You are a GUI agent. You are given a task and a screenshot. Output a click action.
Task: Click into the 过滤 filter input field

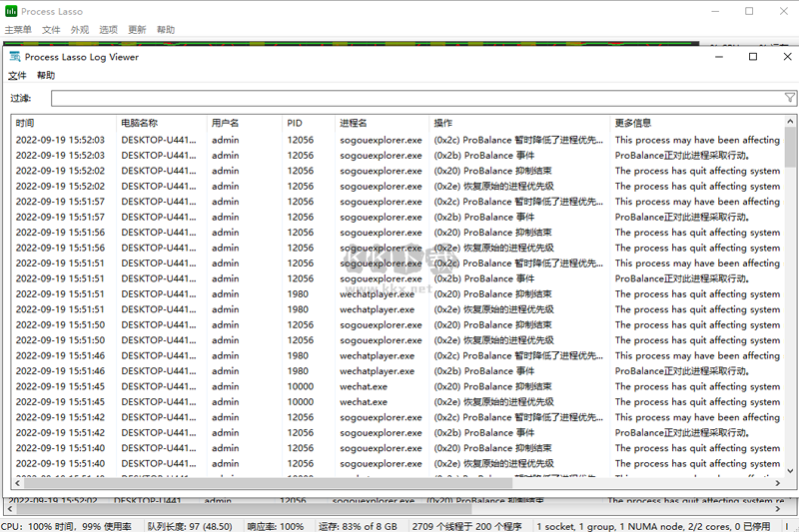coord(422,98)
